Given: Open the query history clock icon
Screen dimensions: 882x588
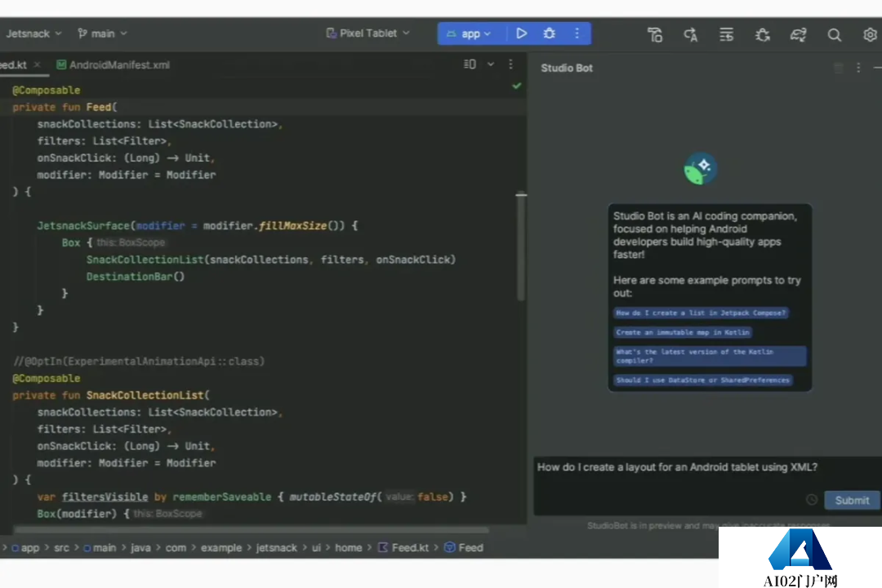Looking at the screenshot, I should 811,500.
